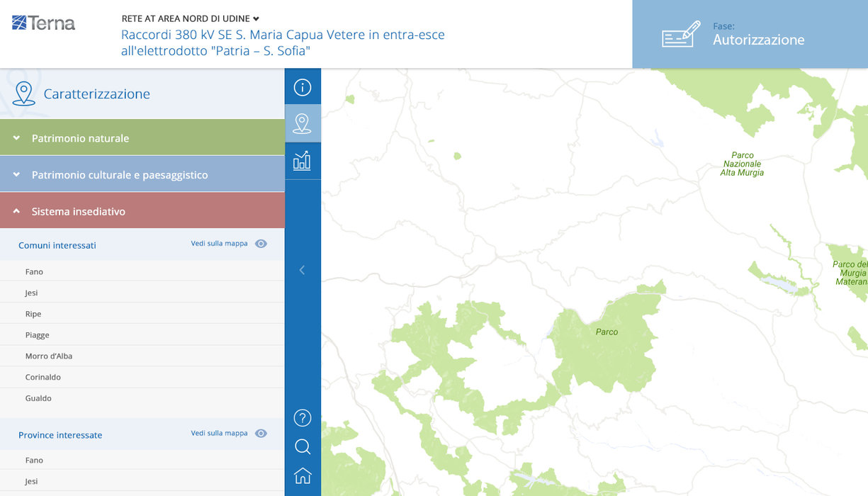Click Vedi sulla mappa for Province
This screenshot has height=496, width=868.
(x=219, y=434)
